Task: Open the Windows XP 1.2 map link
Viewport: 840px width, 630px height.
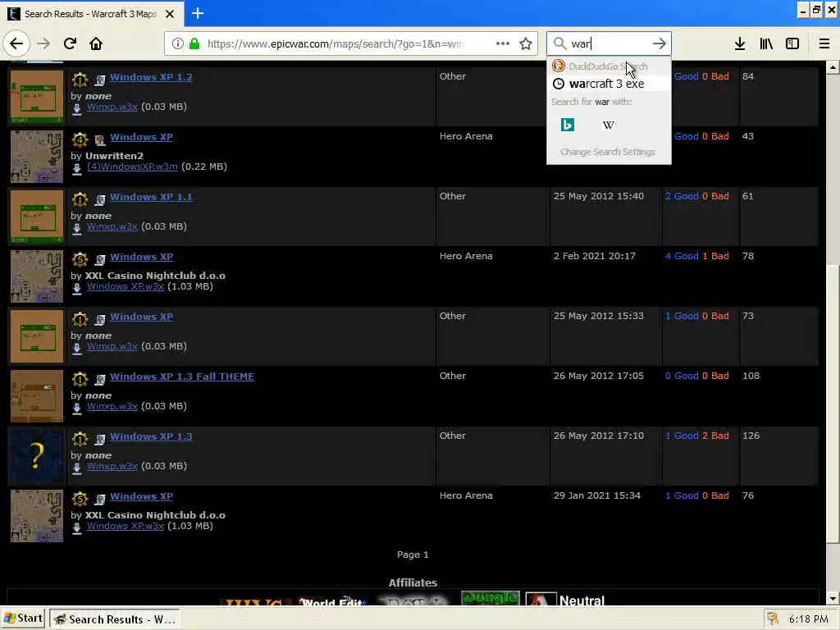Action: (x=151, y=77)
